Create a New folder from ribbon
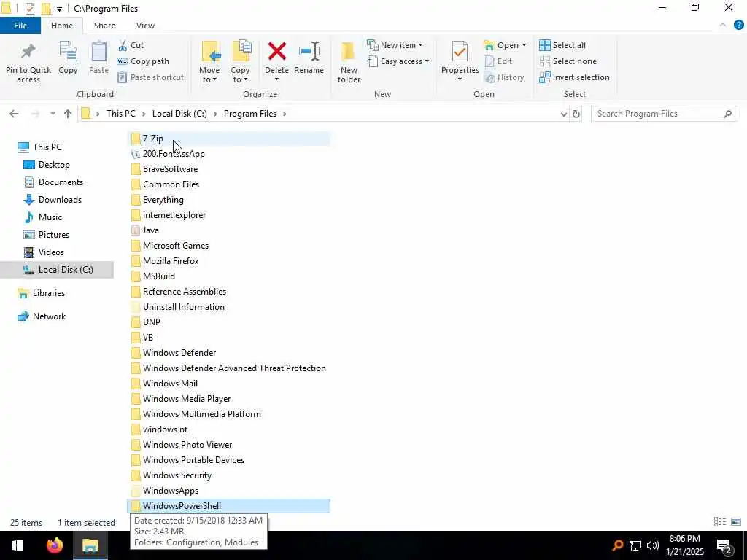 (x=349, y=61)
